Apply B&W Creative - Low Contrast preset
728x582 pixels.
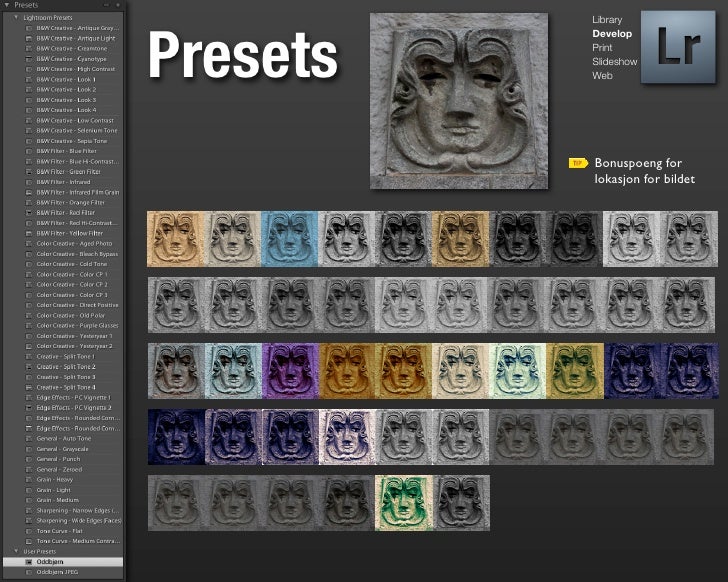pyautogui.click(x=75, y=120)
